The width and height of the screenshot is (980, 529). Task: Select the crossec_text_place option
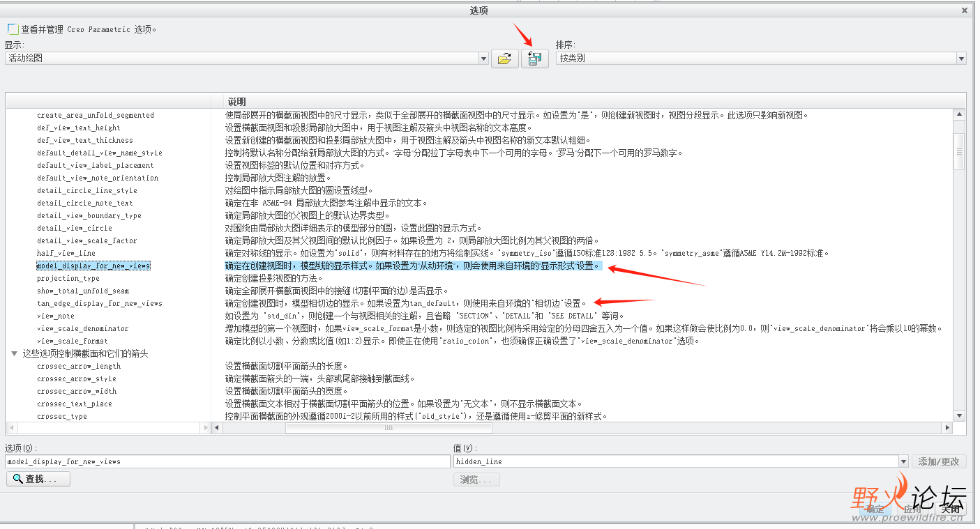(75, 404)
